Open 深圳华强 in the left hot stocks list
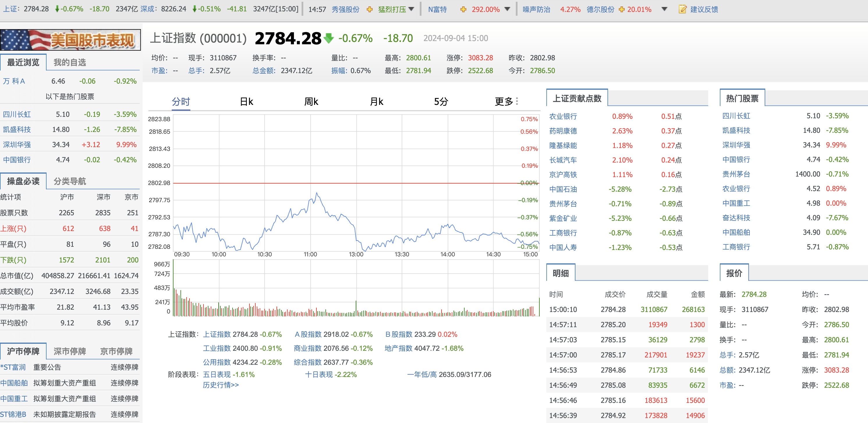The height and width of the screenshot is (423, 868). (17, 145)
